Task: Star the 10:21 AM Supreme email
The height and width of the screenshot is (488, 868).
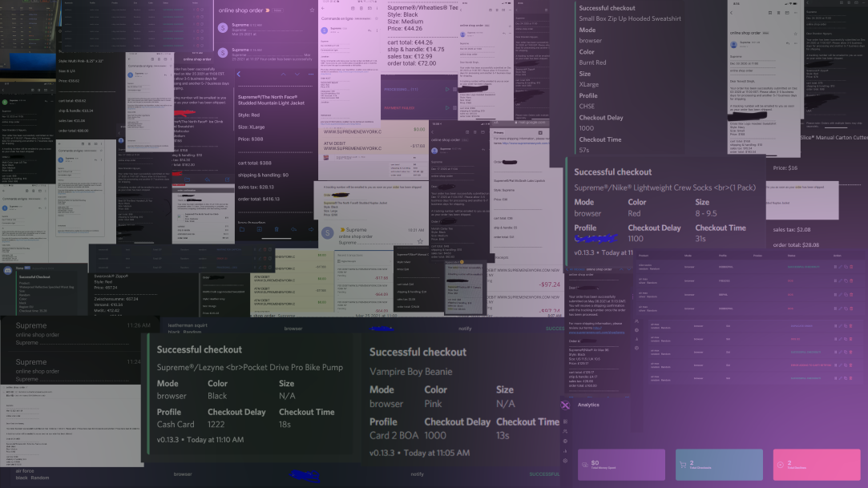Action: (x=419, y=240)
